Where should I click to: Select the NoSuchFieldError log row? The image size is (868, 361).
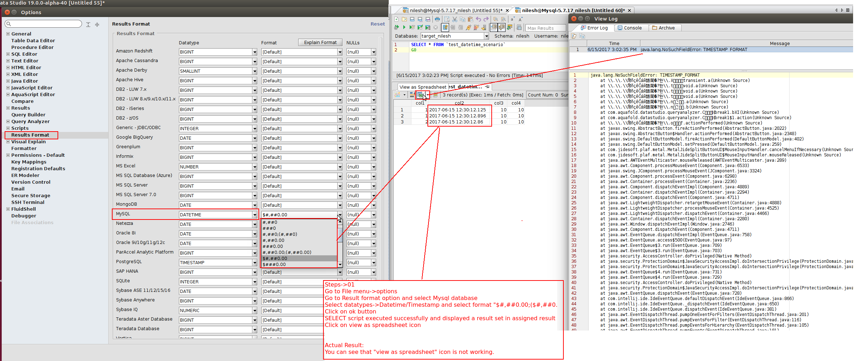tap(711, 50)
